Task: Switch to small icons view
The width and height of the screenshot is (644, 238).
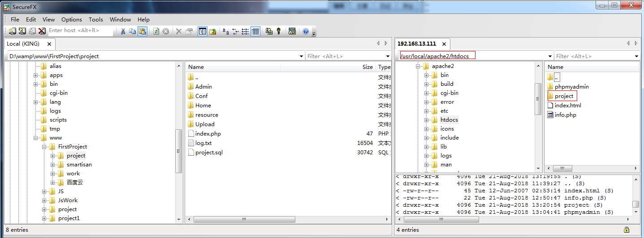Action: click(x=236, y=31)
